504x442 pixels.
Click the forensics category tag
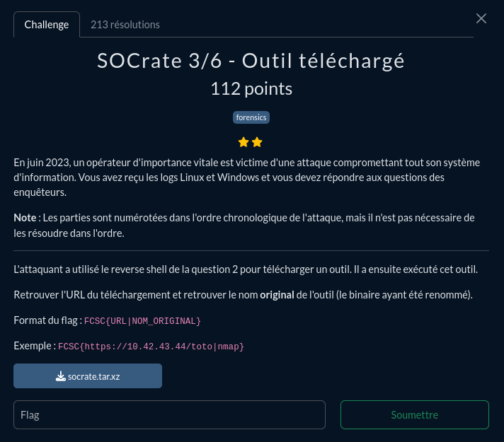pyautogui.click(x=251, y=117)
